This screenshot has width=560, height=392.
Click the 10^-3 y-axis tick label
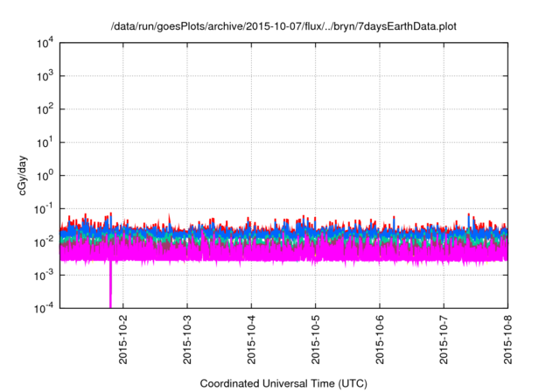pos(44,275)
